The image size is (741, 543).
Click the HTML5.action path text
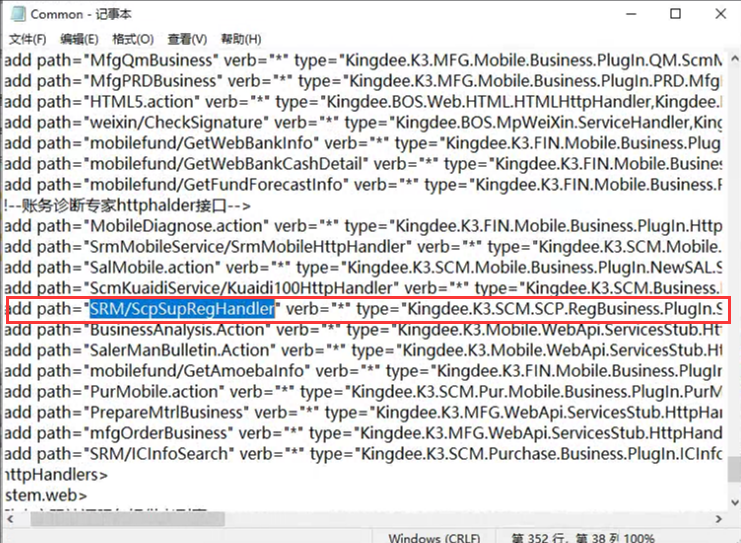[x=142, y=102]
